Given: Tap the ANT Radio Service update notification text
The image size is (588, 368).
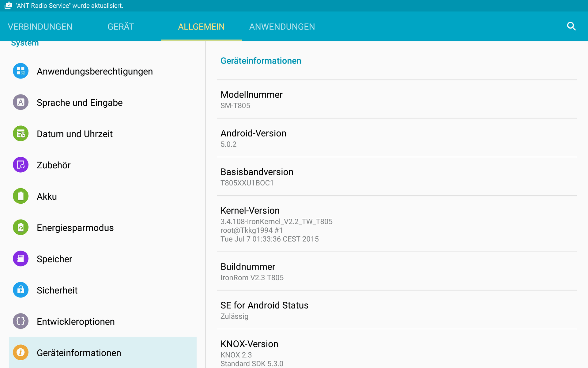Looking at the screenshot, I should [x=70, y=6].
